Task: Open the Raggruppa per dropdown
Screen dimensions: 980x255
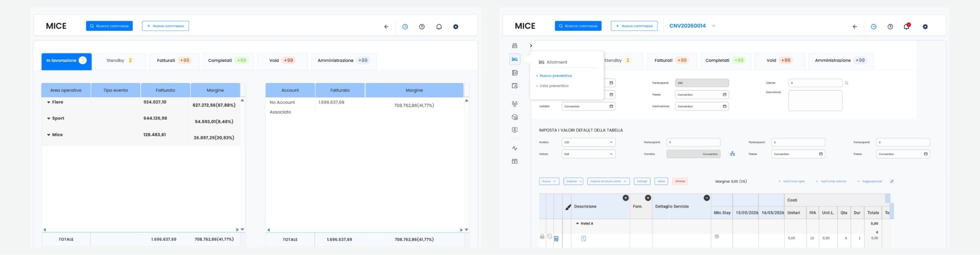Action: [x=870, y=181]
